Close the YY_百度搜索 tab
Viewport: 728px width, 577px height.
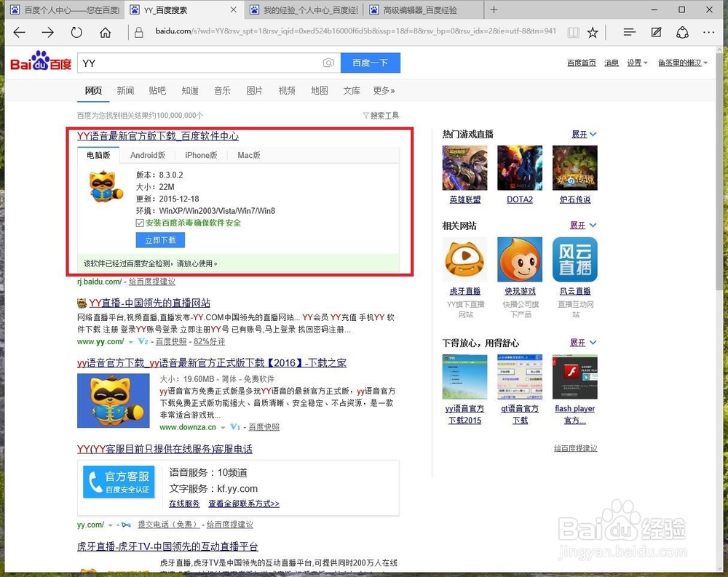click(x=234, y=9)
